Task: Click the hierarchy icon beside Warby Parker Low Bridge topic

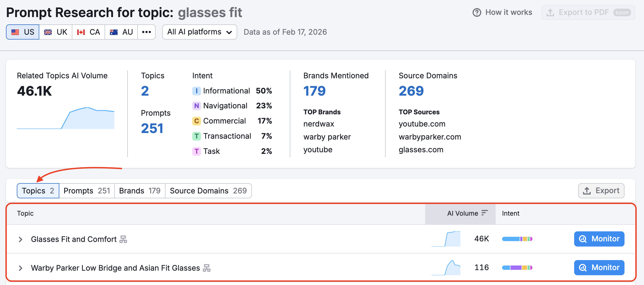Action: click(x=207, y=268)
